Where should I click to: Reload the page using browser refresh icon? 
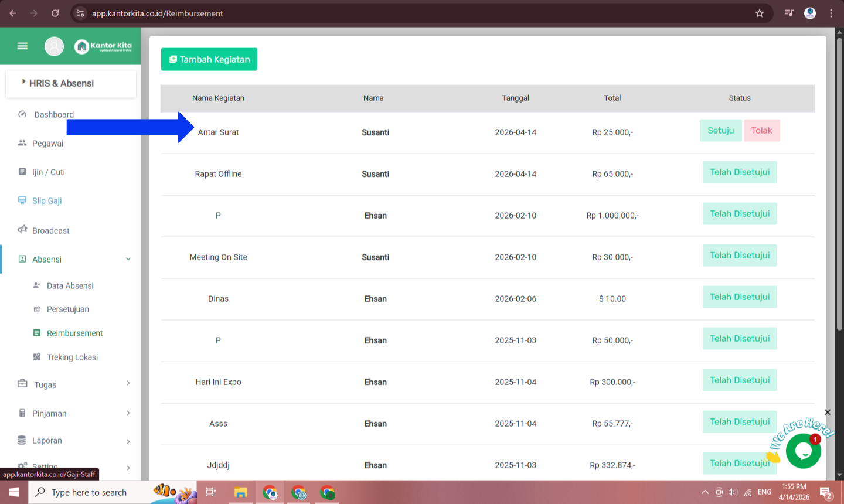[x=55, y=13]
